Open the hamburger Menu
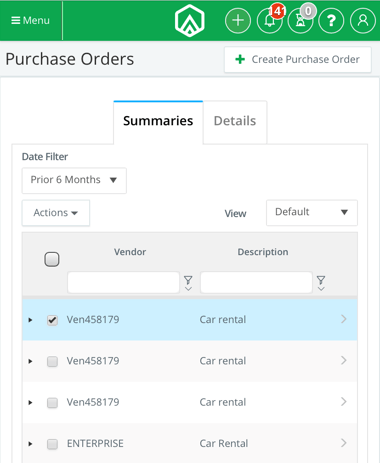The image size is (380, 463). 30,21
